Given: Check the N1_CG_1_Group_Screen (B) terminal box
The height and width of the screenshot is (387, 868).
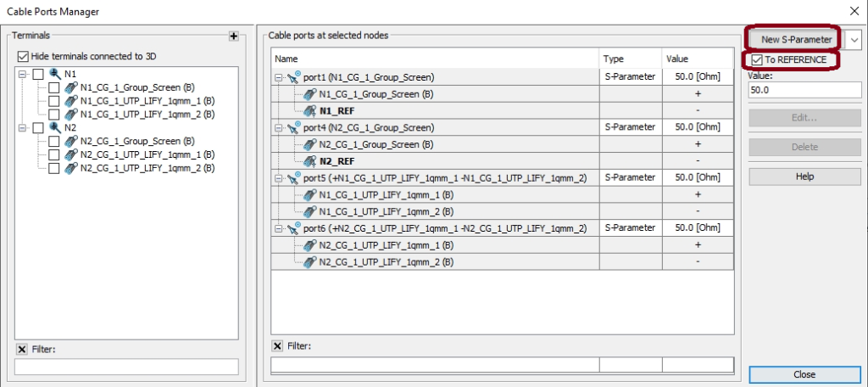Looking at the screenshot, I should (x=53, y=87).
